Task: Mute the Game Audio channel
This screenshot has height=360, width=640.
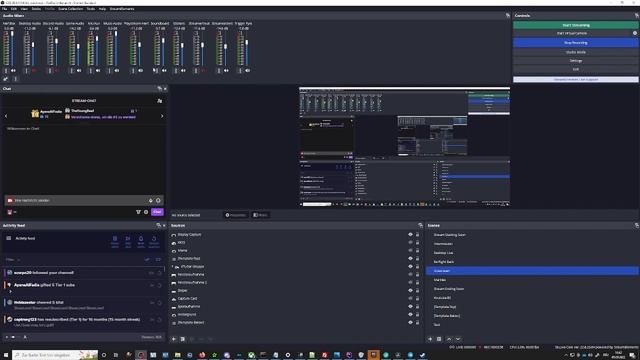Action: click(79, 71)
